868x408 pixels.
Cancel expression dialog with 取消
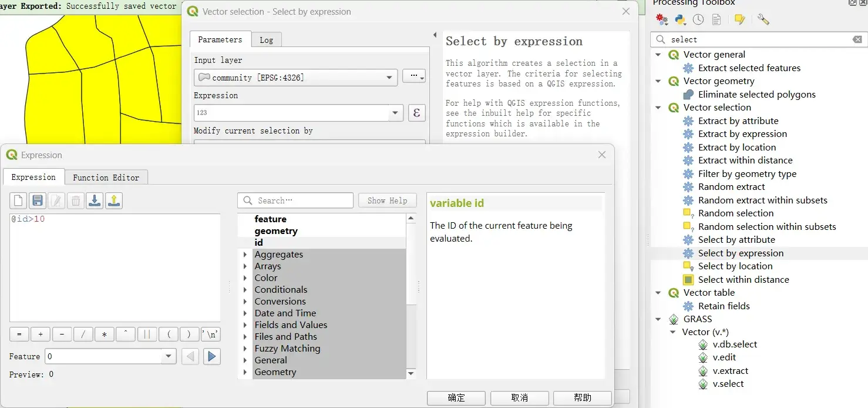(519, 398)
